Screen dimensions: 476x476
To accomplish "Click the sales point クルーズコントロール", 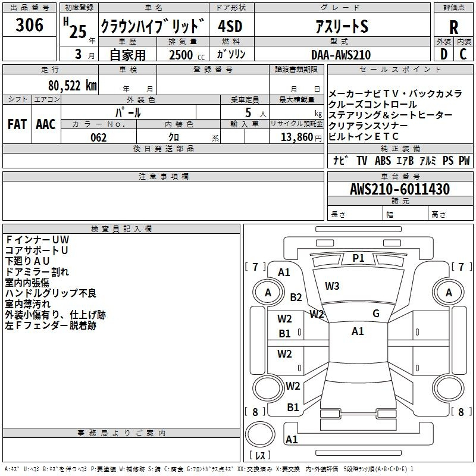I will point(372,105).
